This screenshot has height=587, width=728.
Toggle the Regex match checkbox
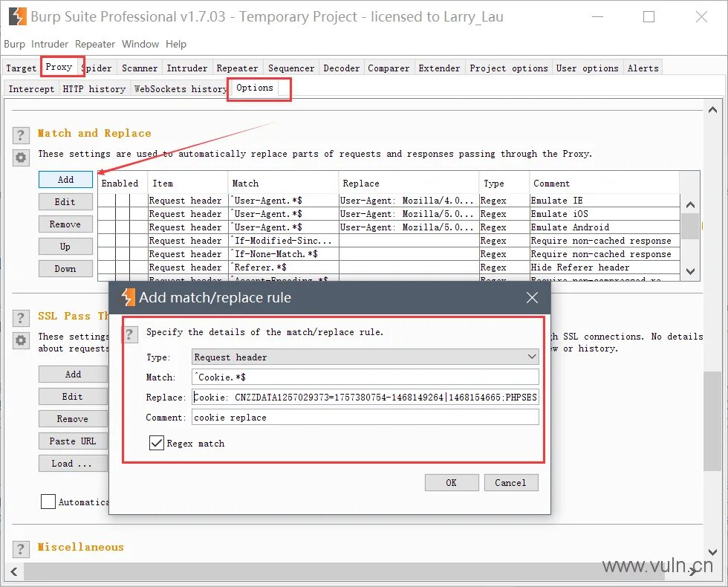(x=157, y=443)
